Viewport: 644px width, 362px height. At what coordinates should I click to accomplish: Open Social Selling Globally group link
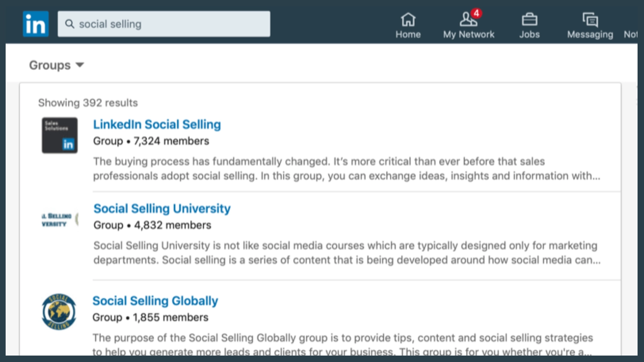click(x=155, y=300)
